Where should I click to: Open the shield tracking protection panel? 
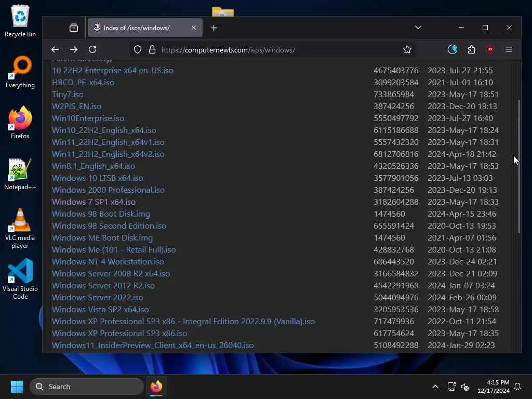137,49
